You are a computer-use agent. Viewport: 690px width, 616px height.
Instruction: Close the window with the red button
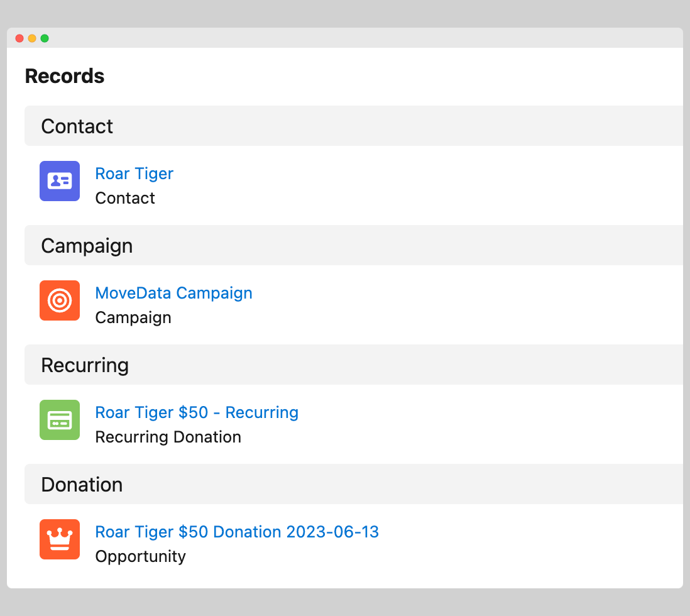coord(19,38)
